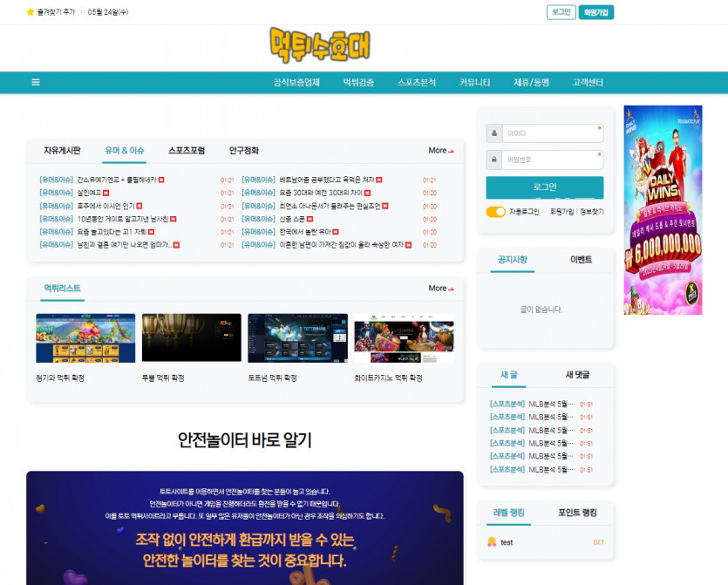
Task: Click the 회원가입 button in top bar
Action: [x=597, y=12]
